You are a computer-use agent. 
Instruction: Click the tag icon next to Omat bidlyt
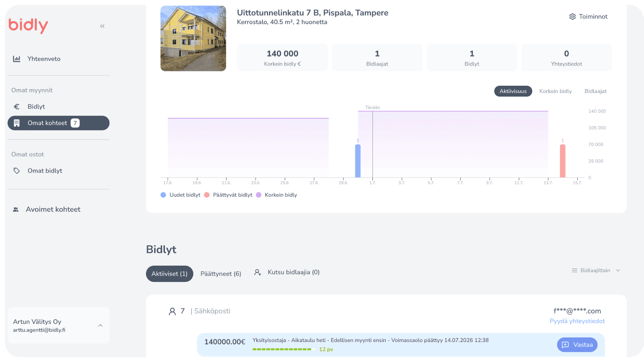pyautogui.click(x=16, y=171)
